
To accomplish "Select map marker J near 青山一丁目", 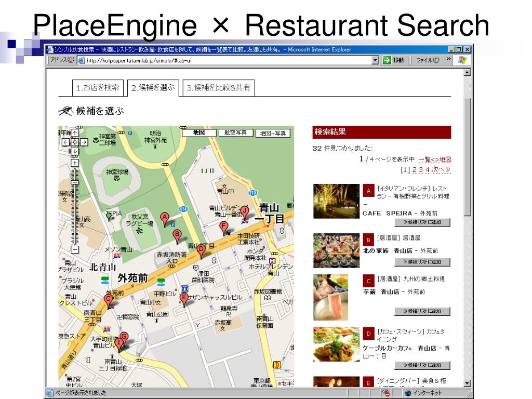I will coord(244,212).
